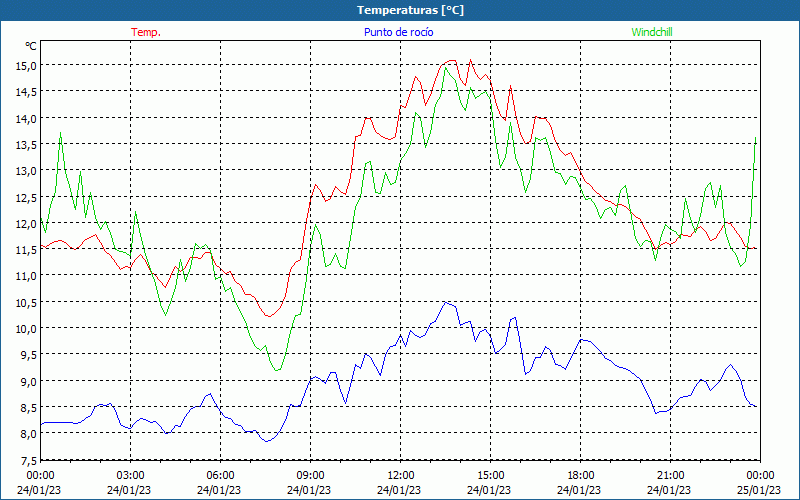Viewport: 800px width, 500px height.
Task: Click the '12:00' time axis label
Action: (x=401, y=476)
